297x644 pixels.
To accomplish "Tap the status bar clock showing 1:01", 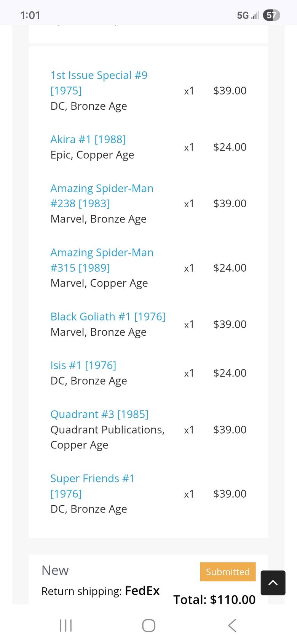I will [x=30, y=15].
